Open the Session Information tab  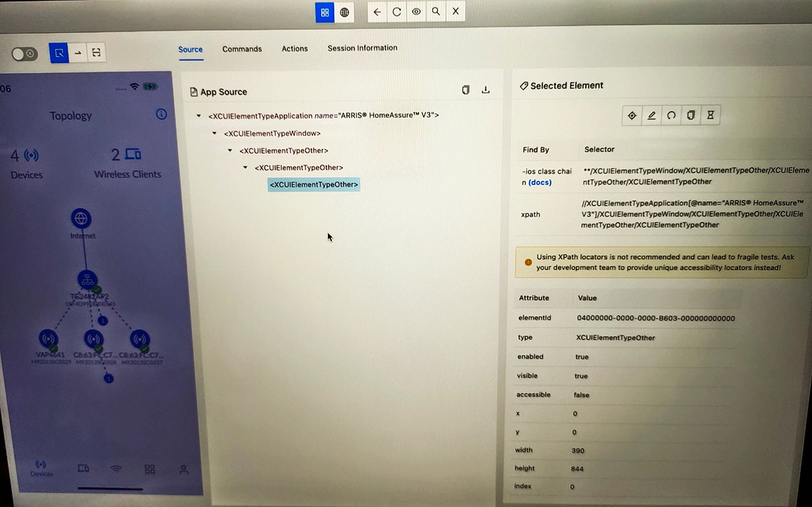pos(362,48)
